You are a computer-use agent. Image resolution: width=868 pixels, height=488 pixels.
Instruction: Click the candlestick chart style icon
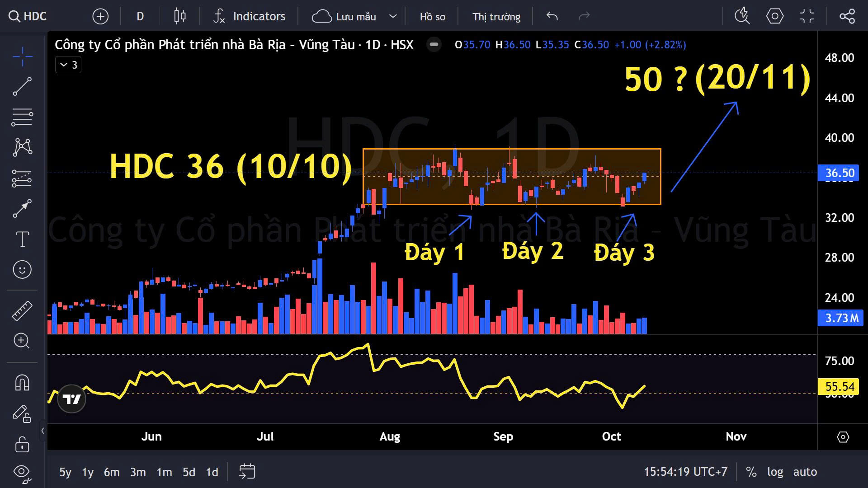180,17
